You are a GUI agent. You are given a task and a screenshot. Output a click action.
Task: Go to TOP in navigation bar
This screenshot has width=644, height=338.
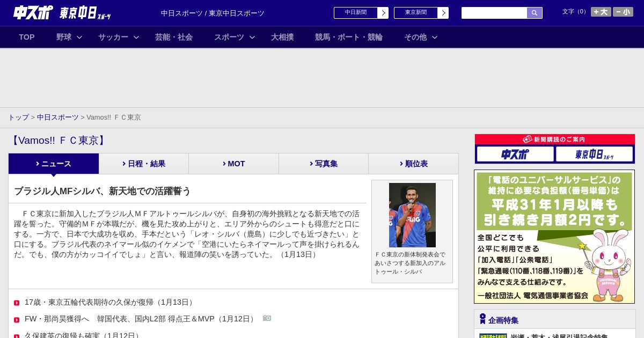27,37
